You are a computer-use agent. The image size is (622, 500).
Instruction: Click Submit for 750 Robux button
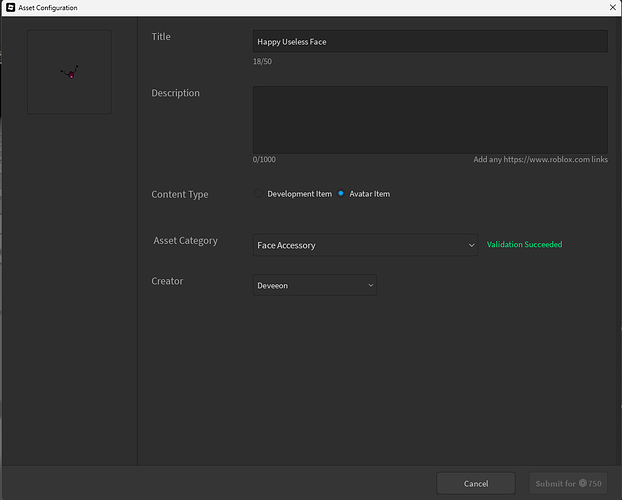(568, 484)
